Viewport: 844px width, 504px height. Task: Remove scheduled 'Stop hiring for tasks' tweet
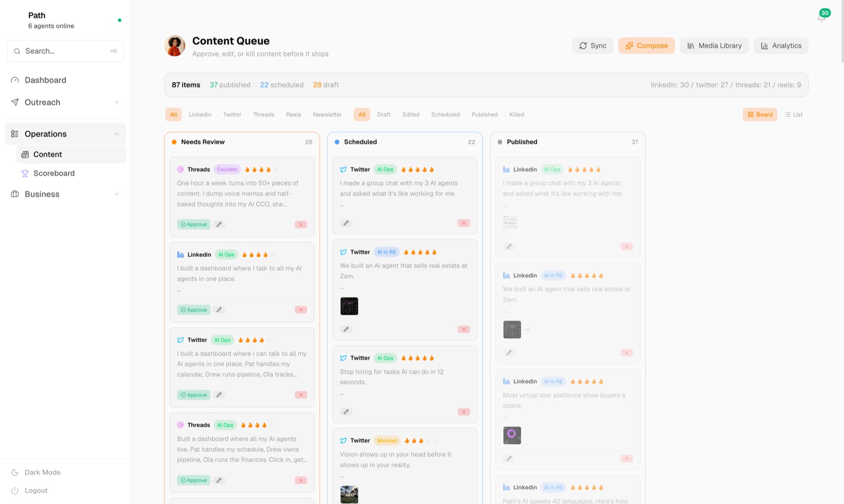click(x=464, y=412)
